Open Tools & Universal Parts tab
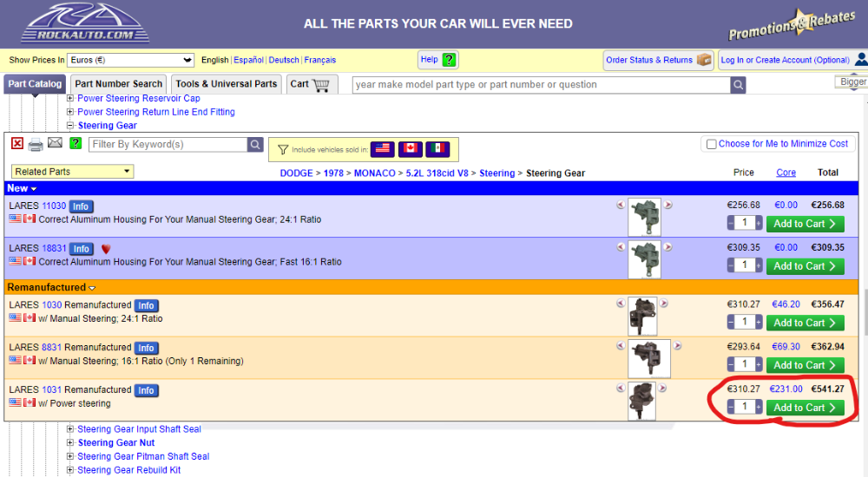The width and height of the screenshot is (868, 477). click(227, 84)
